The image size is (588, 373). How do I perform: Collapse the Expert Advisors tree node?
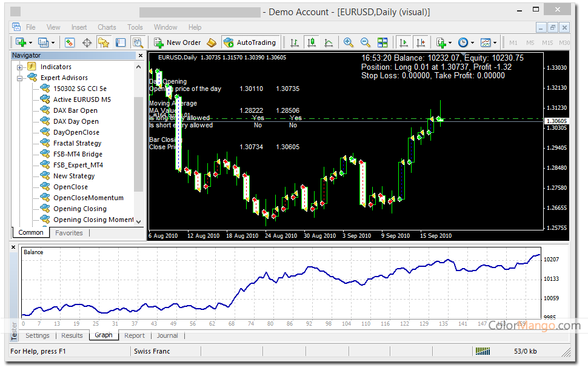tap(19, 78)
